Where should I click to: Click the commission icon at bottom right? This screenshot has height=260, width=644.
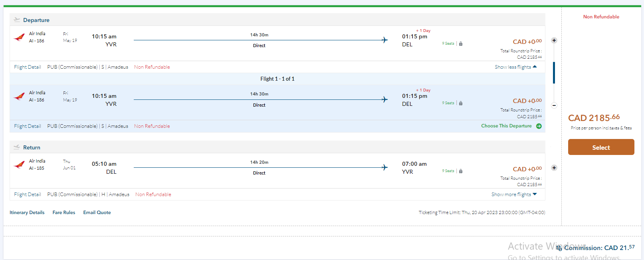click(559, 248)
